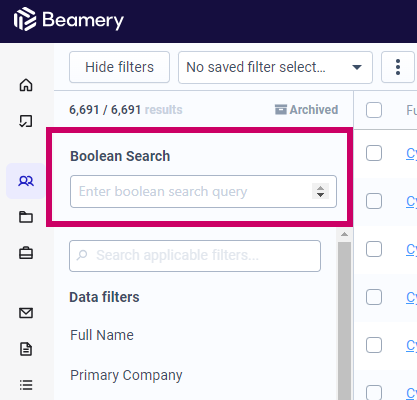The height and width of the screenshot is (400, 417).
Task: Show Archived contacts
Action: pyautogui.click(x=306, y=110)
